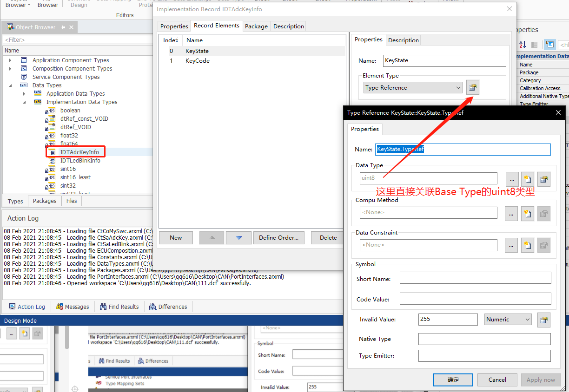Viewport: 569px width, 392px height.
Task: Focus the Code Value field
Action: [476, 299]
